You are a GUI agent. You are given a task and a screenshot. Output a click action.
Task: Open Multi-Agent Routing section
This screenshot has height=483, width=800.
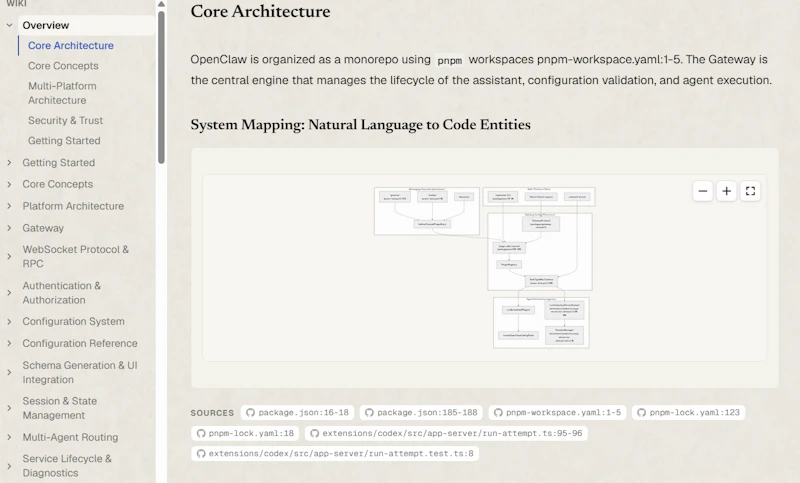[x=70, y=437]
